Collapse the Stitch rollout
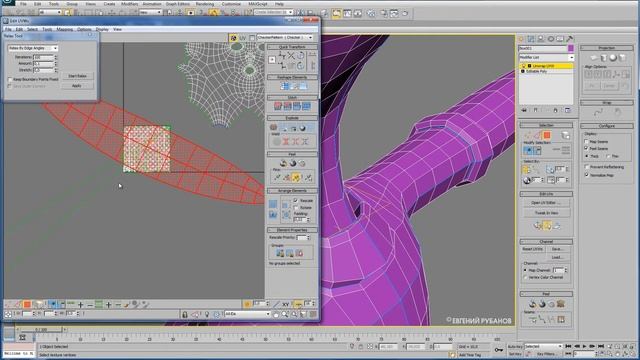The image size is (640, 360). tap(292, 98)
